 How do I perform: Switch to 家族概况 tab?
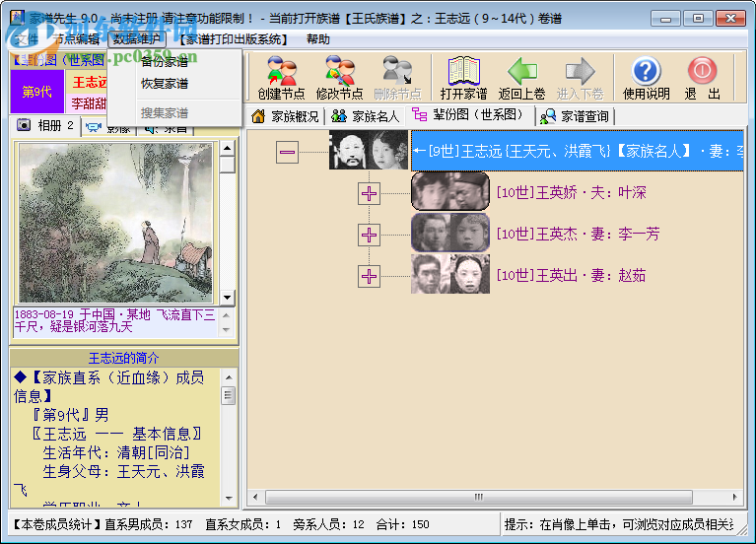tap(286, 116)
